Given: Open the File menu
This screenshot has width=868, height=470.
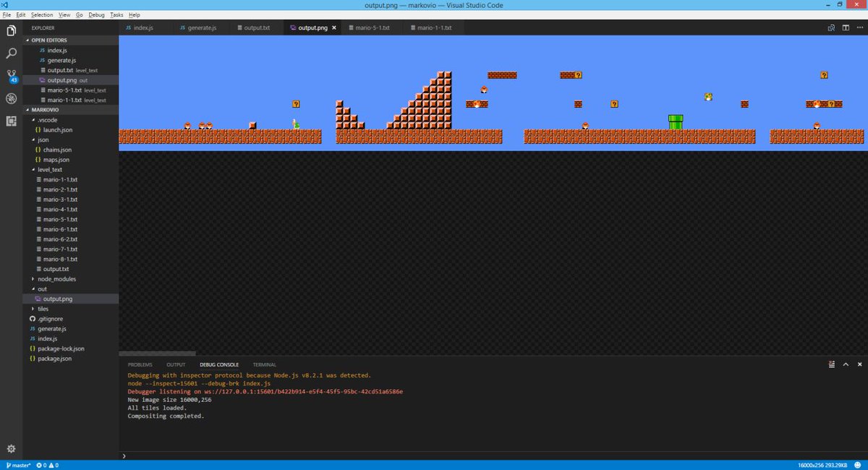Looking at the screenshot, I should (7, 14).
